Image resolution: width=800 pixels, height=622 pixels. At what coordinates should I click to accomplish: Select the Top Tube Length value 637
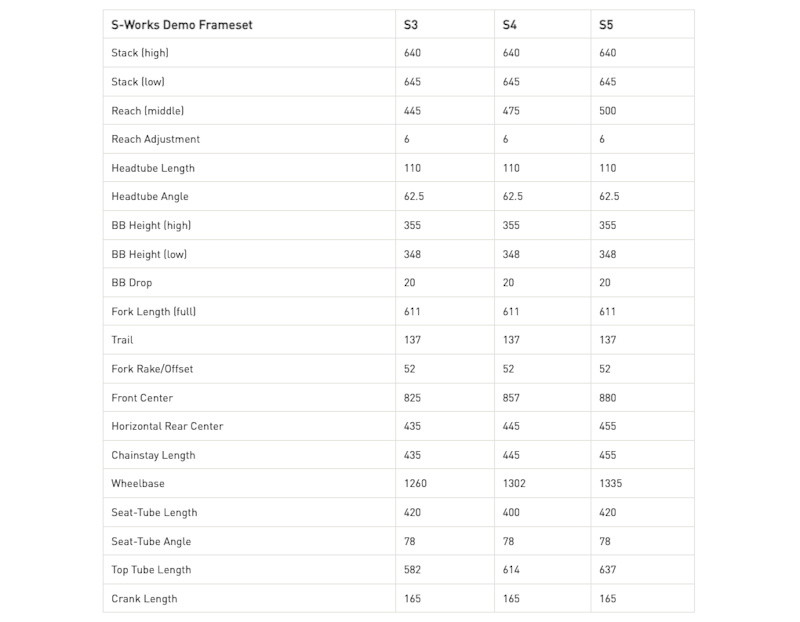pyautogui.click(x=608, y=570)
